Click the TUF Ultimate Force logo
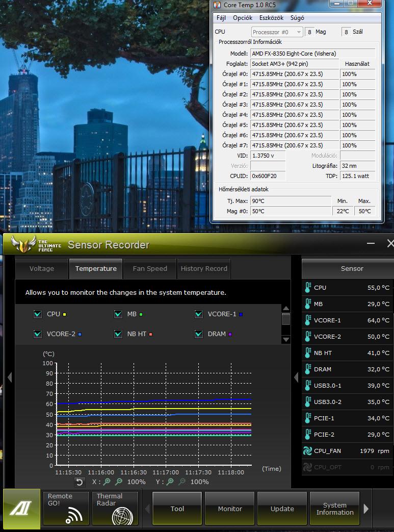The height and width of the screenshot is (532, 394). tap(36, 244)
